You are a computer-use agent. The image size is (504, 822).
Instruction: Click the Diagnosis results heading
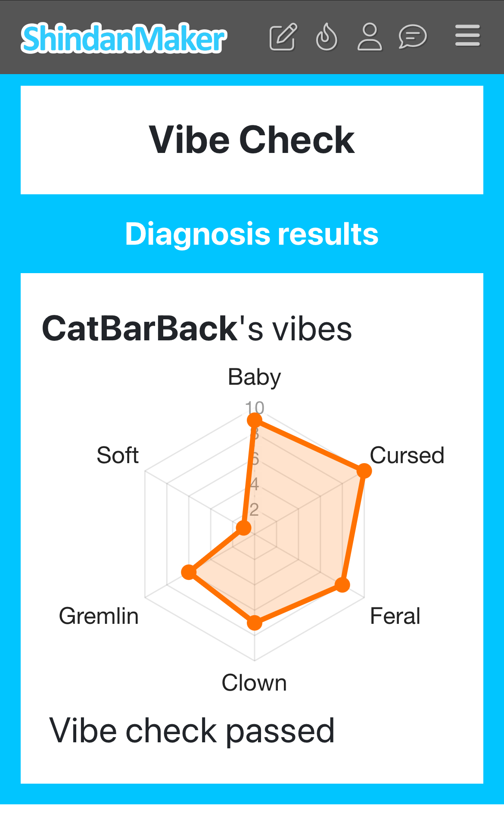tap(252, 234)
